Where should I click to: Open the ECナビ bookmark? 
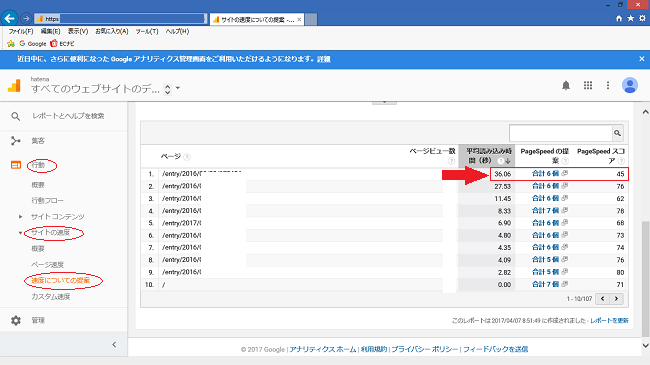pos(62,44)
